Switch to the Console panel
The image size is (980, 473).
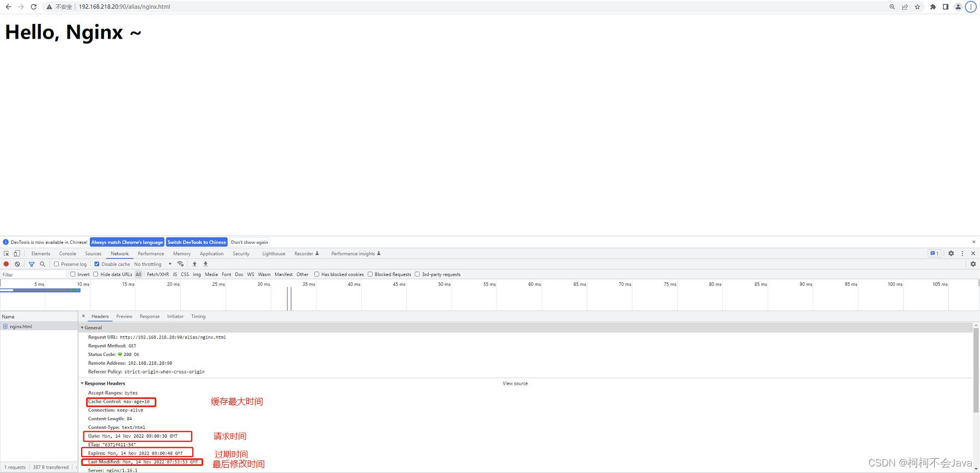(x=68, y=254)
